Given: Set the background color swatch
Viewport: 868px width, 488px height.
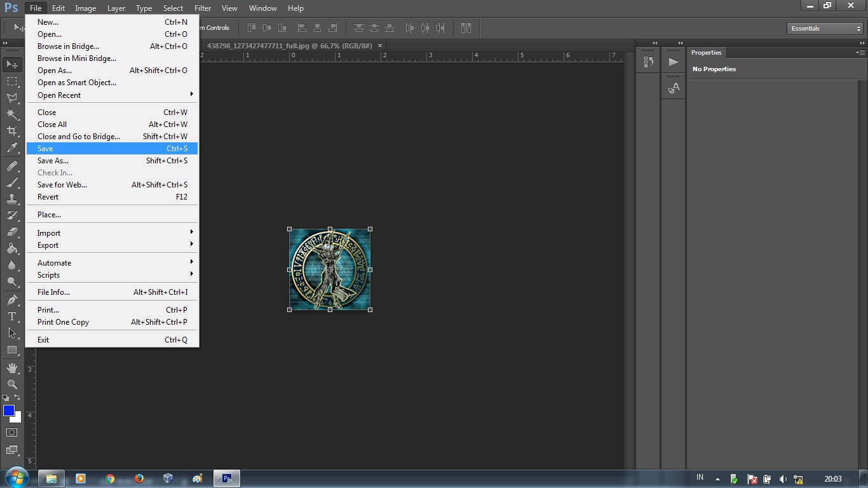Looking at the screenshot, I should click(18, 418).
